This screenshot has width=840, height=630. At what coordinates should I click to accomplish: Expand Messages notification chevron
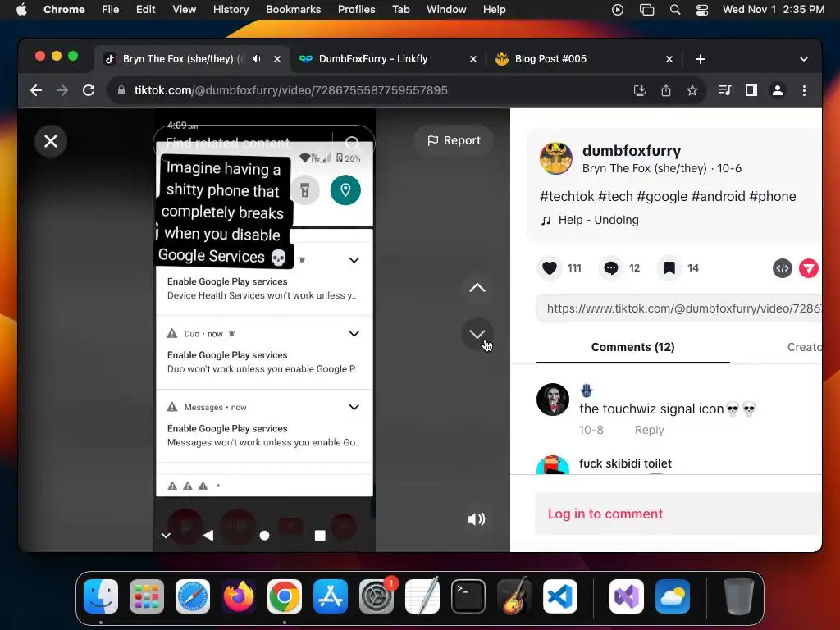click(x=354, y=407)
